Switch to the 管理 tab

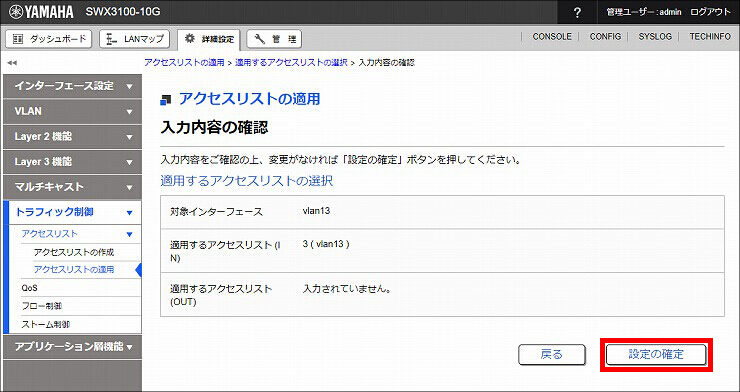274,40
